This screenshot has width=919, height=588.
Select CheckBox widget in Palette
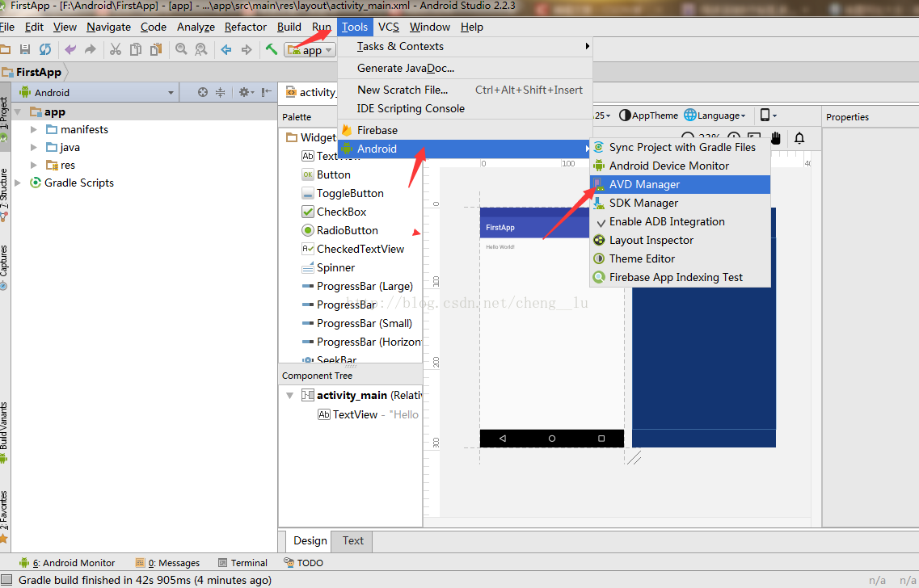[342, 212]
